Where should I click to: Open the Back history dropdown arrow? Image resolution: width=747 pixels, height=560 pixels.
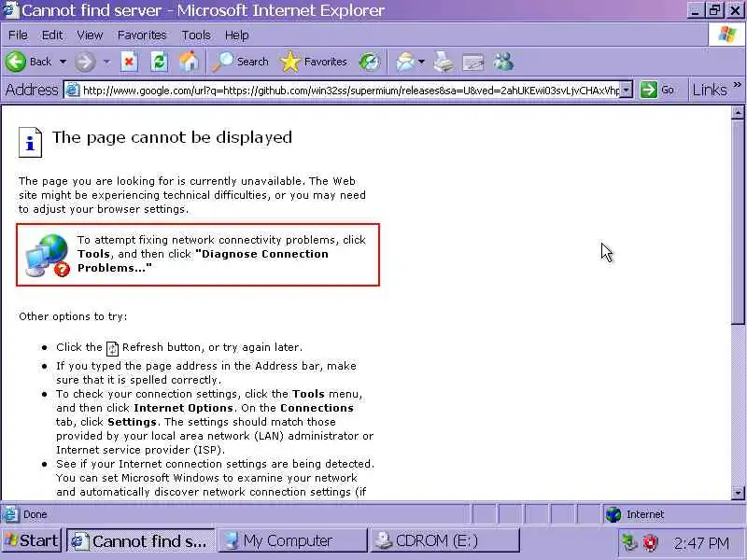pos(63,62)
